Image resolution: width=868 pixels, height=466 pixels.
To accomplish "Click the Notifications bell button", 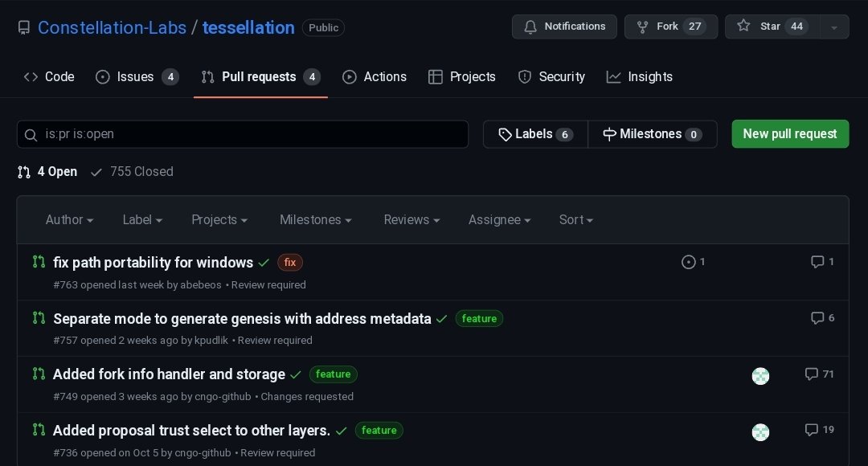I will (x=564, y=27).
